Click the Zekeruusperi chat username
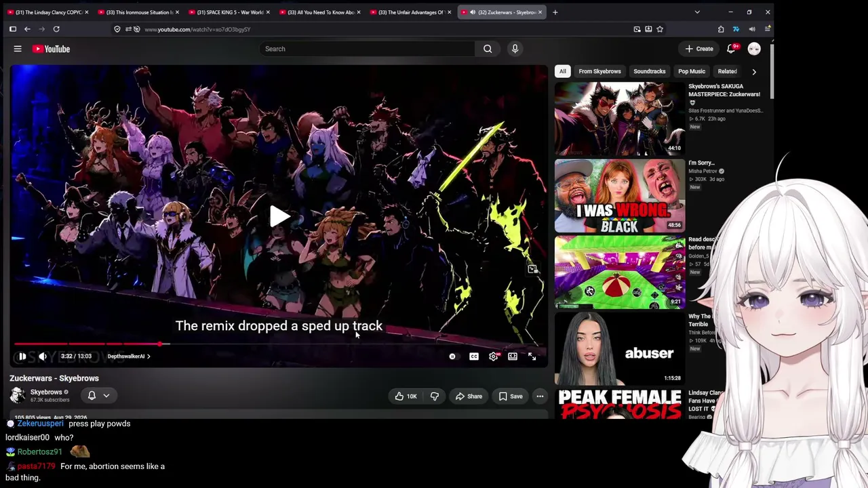The image size is (868, 488). (40, 424)
